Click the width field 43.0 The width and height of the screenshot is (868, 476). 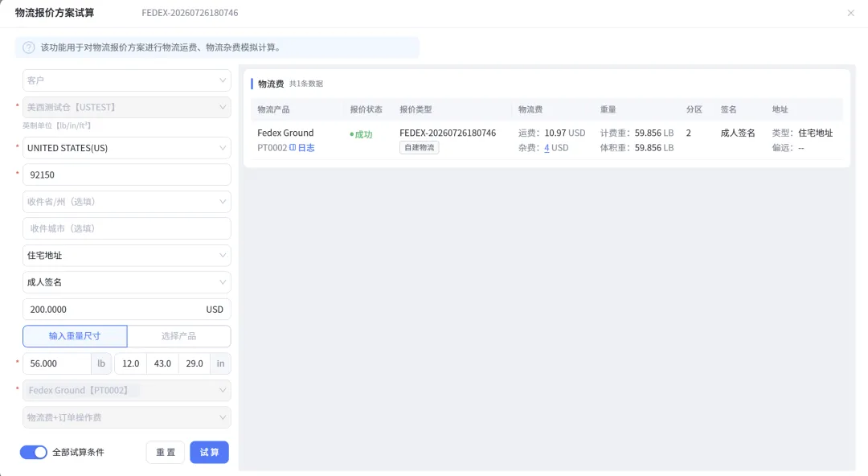[162, 363]
